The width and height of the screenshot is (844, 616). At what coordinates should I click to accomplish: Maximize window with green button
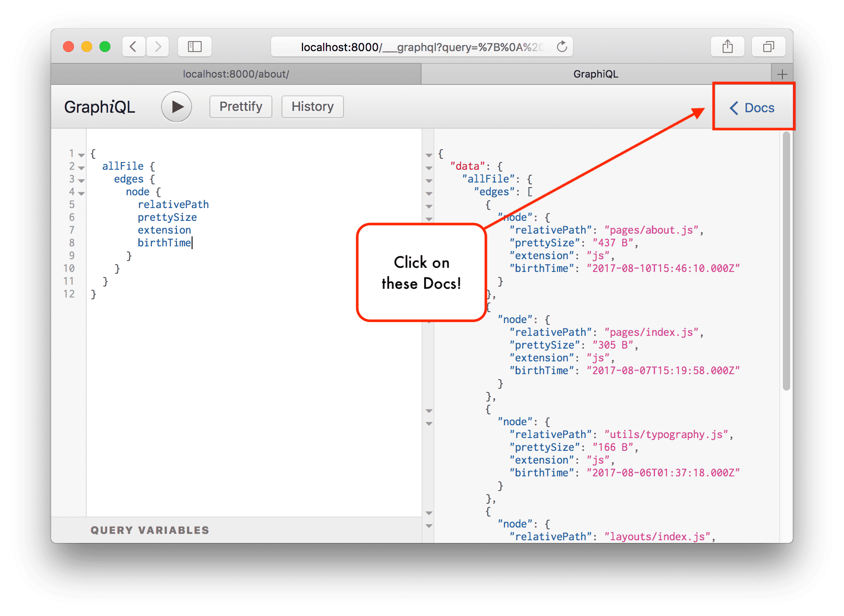tap(105, 47)
